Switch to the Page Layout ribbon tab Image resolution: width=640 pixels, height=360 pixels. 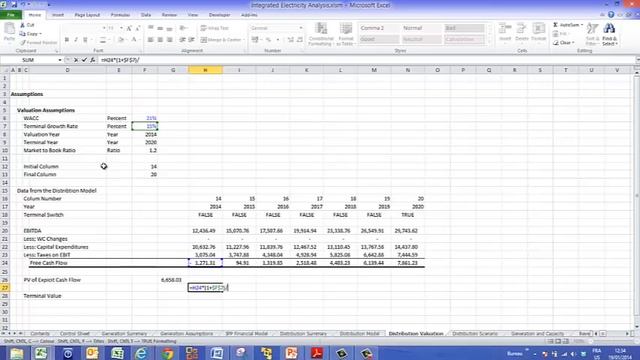coord(87,15)
